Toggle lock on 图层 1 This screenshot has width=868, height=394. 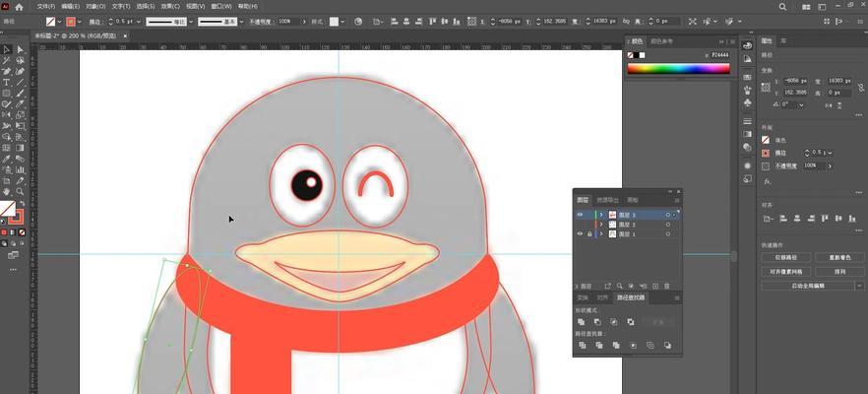(x=589, y=233)
